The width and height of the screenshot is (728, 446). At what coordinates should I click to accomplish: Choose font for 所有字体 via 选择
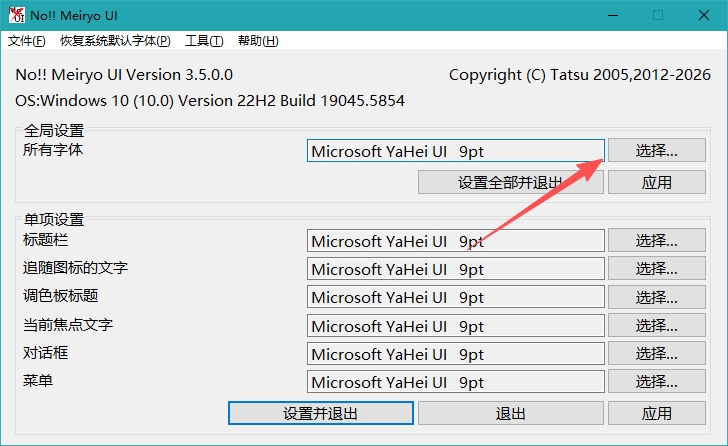click(656, 150)
